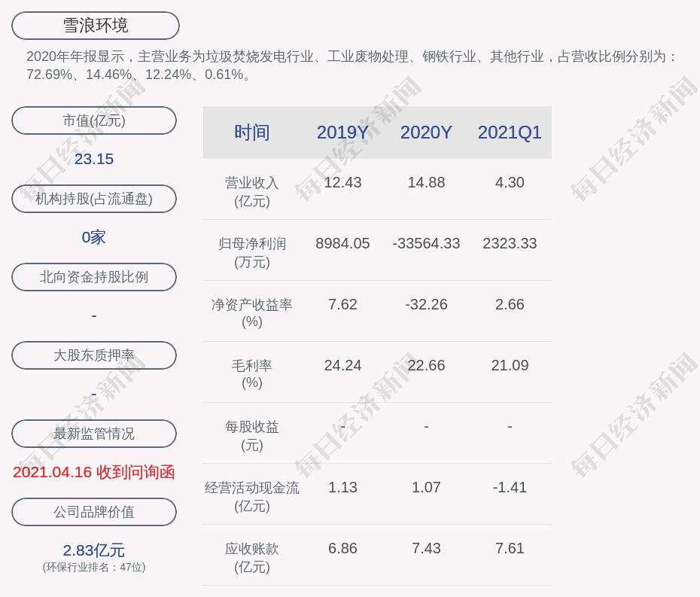Screen dimensions: 700x597
Task: Select the 机构持股(占流通盘) label pill
Action: click(x=94, y=199)
